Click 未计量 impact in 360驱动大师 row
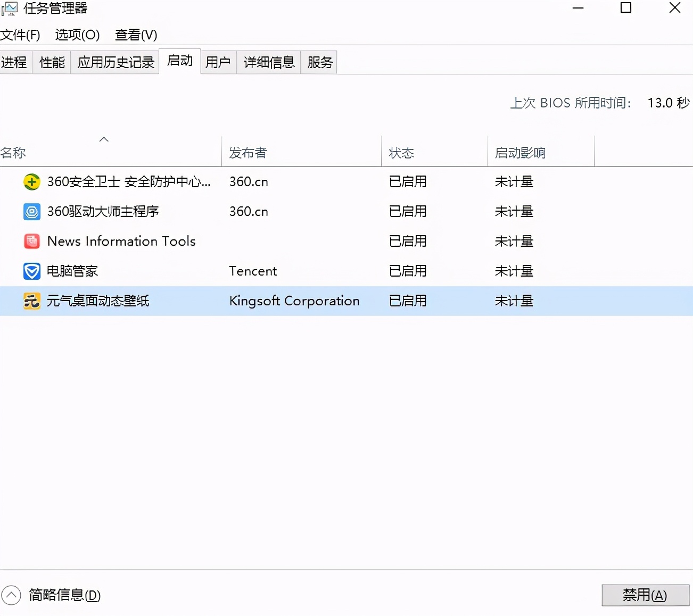Image resolution: width=693 pixels, height=616 pixels. [x=514, y=212]
